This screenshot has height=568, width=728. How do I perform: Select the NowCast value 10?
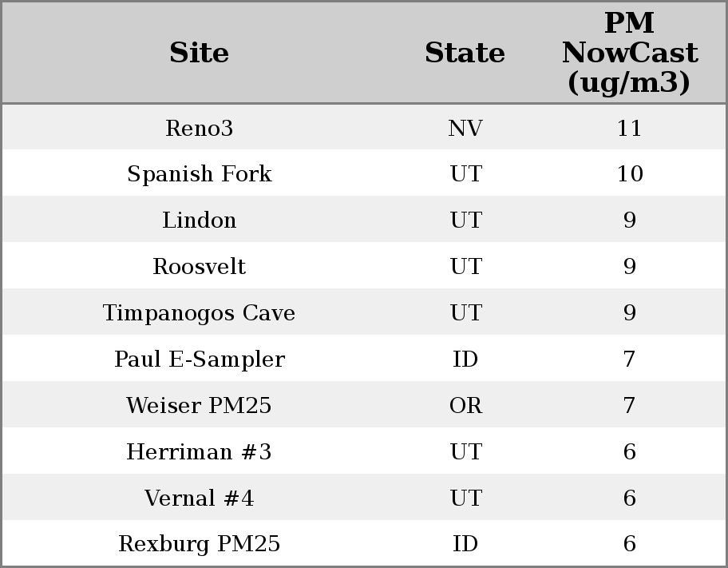point(629,174)
